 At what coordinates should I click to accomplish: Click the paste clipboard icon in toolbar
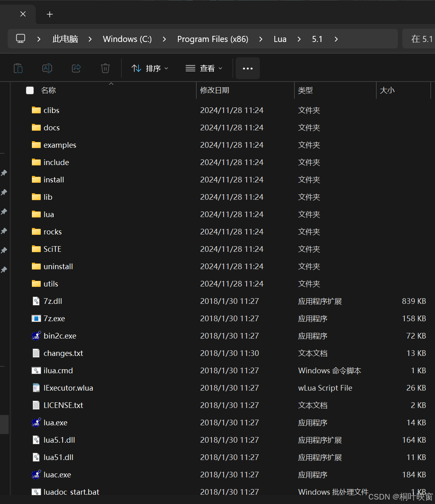coord(18,68)
